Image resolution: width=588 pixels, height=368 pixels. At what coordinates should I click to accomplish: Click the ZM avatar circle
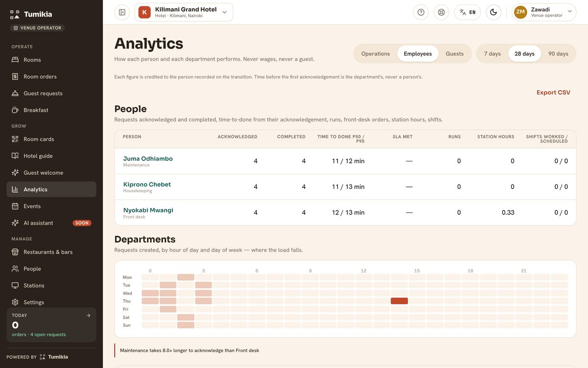[x=520, y=12]
